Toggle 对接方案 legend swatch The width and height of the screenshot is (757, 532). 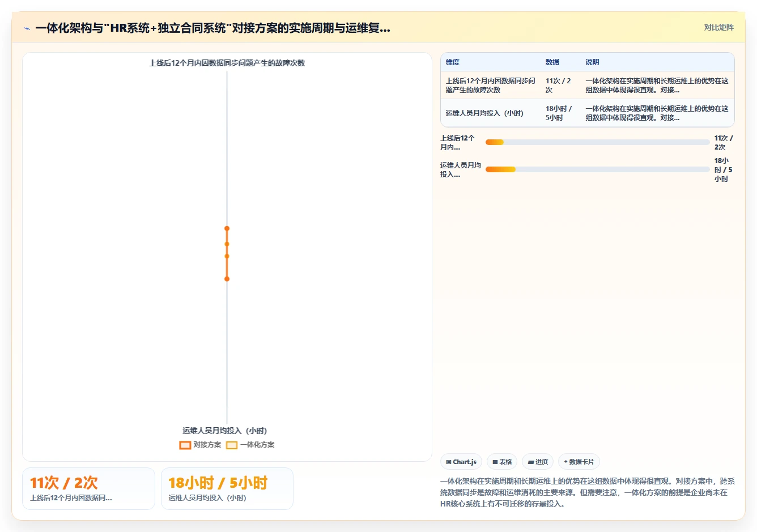coord(185,445)
